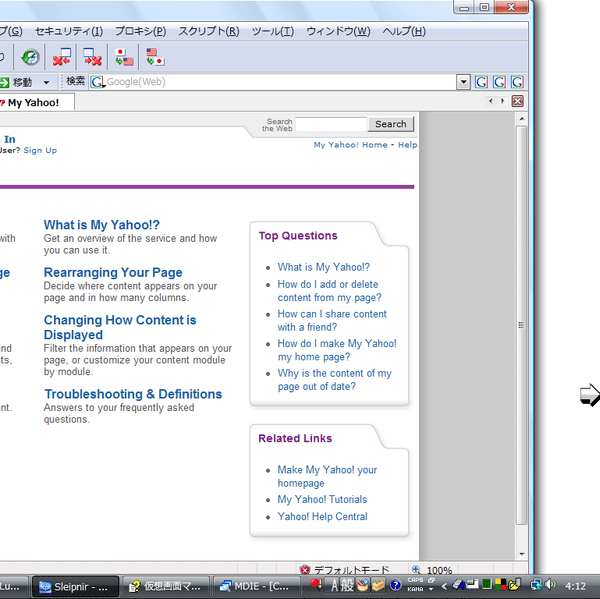600x599 pixels.
Task: Open the プロキシ(P) menu
Action: tap(141, 31)
